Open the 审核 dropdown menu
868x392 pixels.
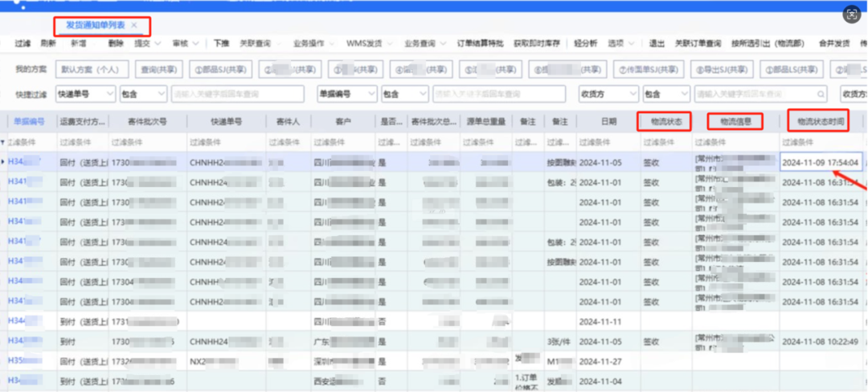(x=186, y=43)
